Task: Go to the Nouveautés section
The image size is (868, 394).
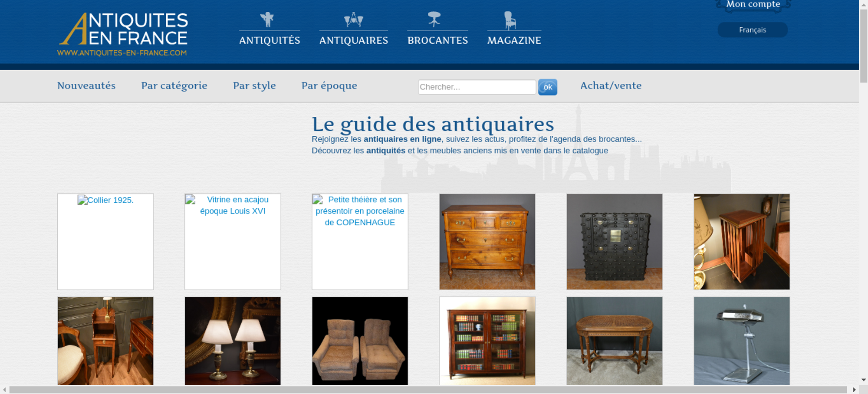Action: [86, 86]
